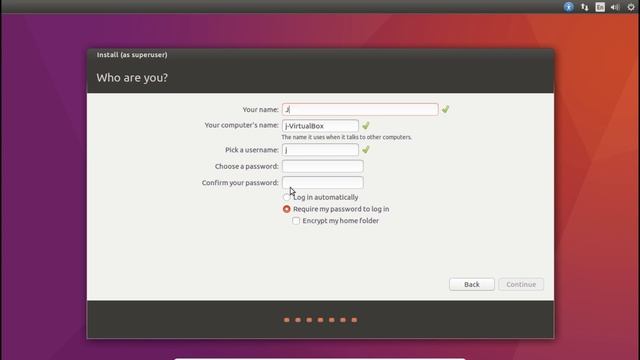The image size is (640, 360).
Task: Click the 'Who are you?' heading
Action: coord(132,78)
